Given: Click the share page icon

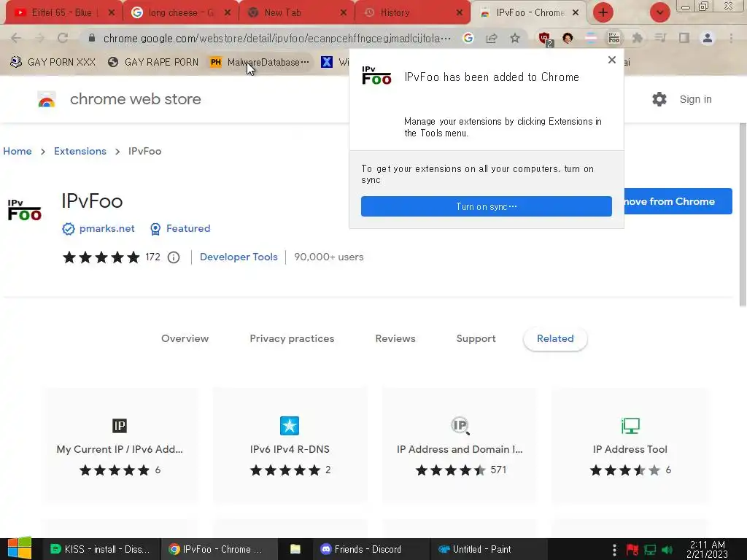Looking at the screenshot, I should (x=491, y=38).
